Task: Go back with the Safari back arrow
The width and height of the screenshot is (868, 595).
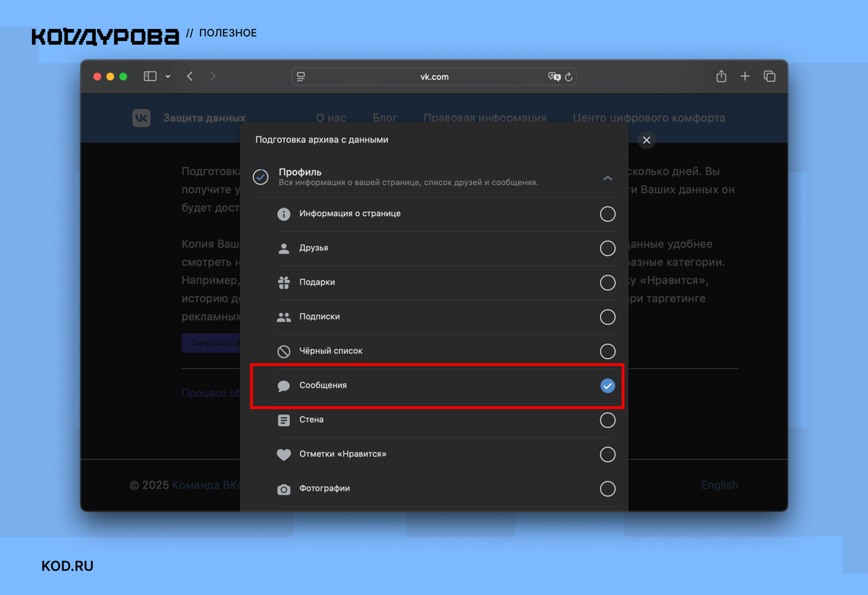Action: click(x=190, y=77)
